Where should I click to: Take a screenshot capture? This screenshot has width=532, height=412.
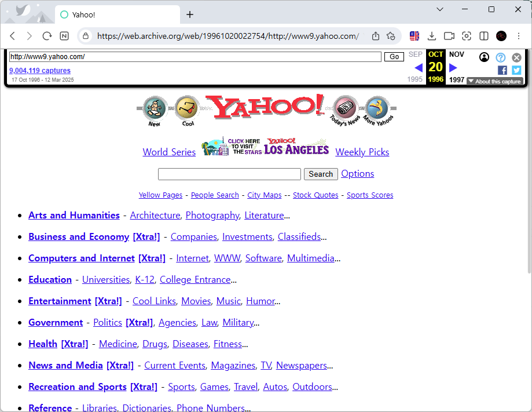[x=467, y=36]
